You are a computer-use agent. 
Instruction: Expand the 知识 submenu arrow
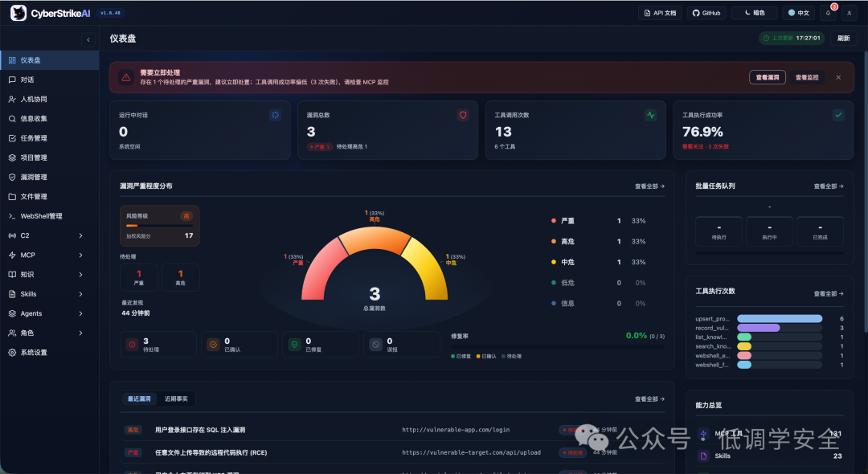click(81, 274)
